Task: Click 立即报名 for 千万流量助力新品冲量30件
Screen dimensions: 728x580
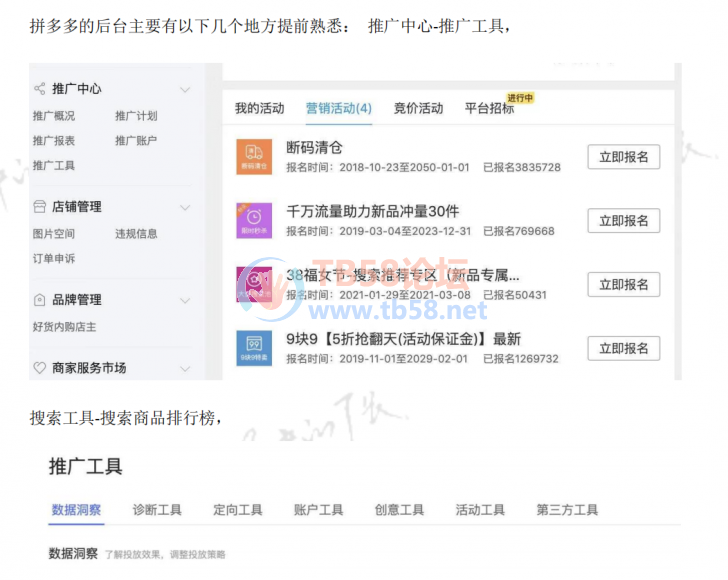Action: click(x=624, y=221)
